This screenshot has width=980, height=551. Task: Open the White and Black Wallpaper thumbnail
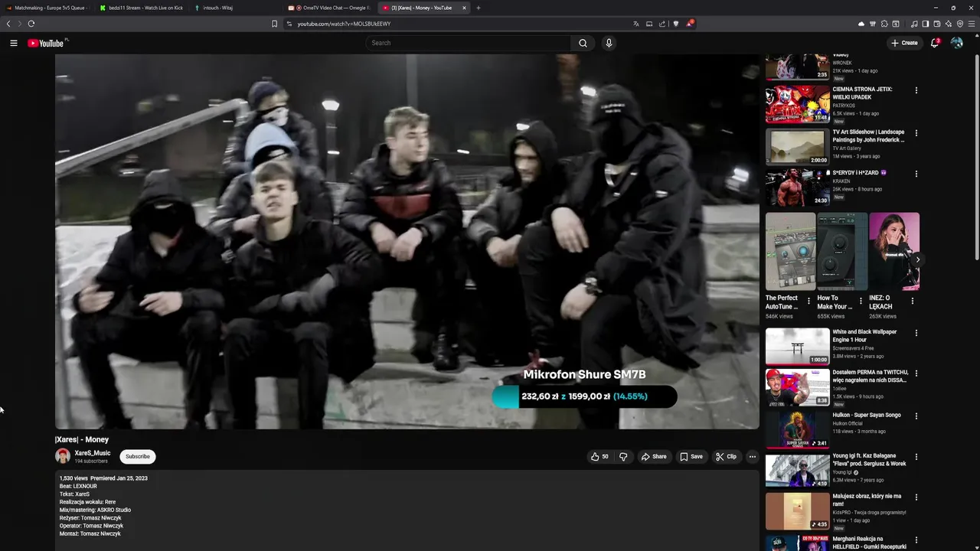tap(798, 346)
